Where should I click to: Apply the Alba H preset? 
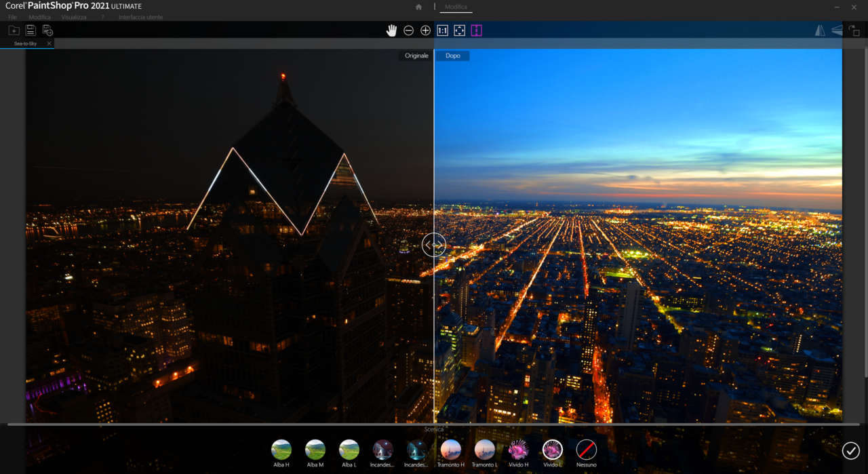[281, 450]
